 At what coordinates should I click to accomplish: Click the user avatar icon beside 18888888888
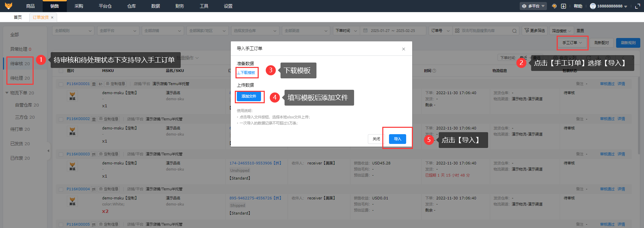[x=593, y=6]
